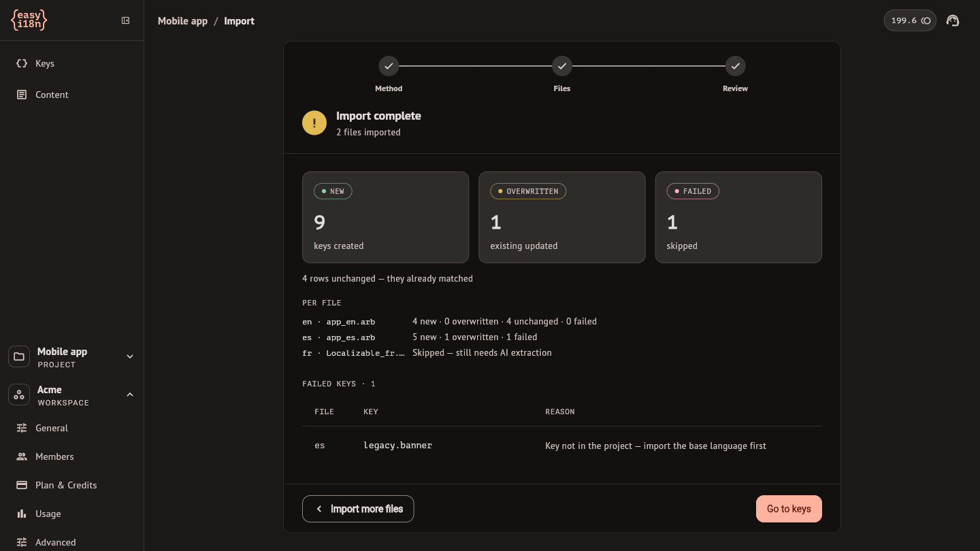Click the 'Key not in the project' reason text
This screenshot has height=551, width=980.
(x=655, y=446)
